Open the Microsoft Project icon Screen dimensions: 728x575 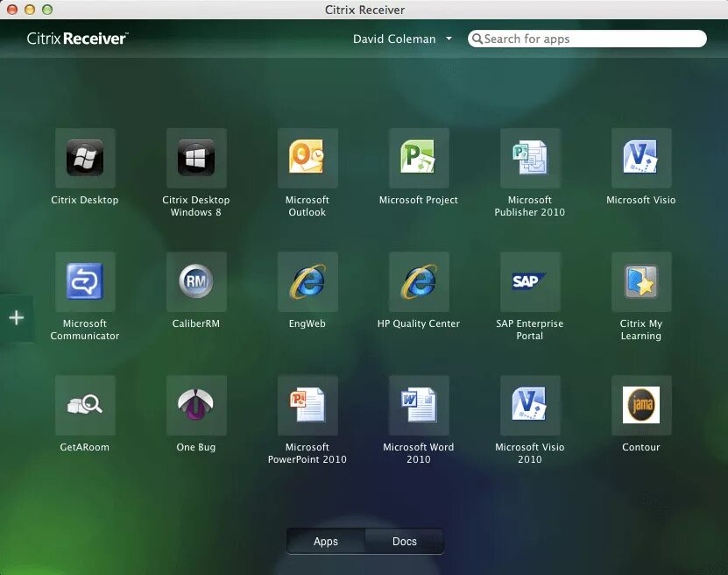coord(419,159)
